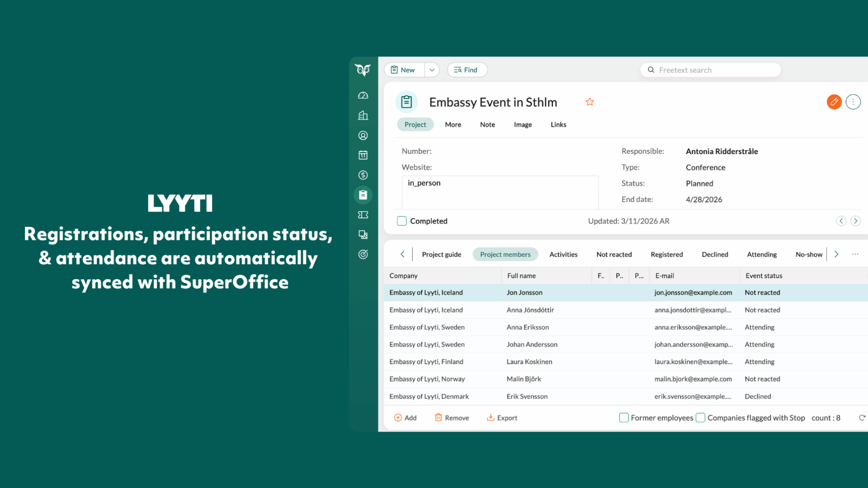Switch to the Activities tab

pyautogui.click(x=563, y=254)
